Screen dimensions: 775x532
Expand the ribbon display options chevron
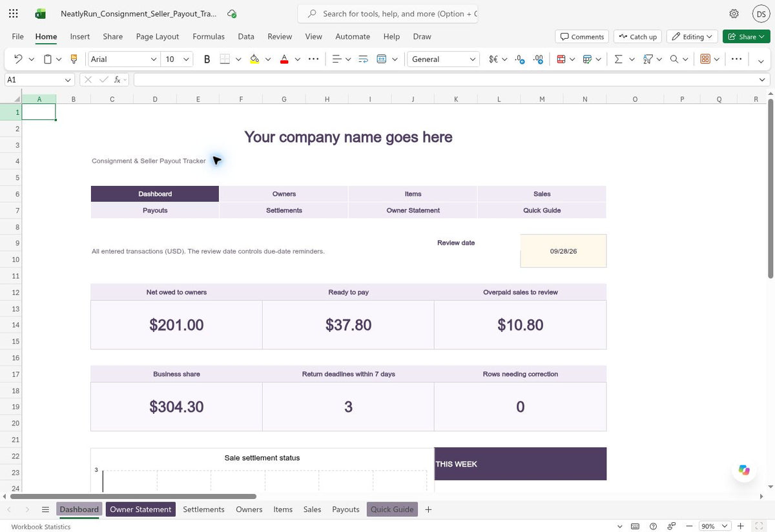coord(761,61)
